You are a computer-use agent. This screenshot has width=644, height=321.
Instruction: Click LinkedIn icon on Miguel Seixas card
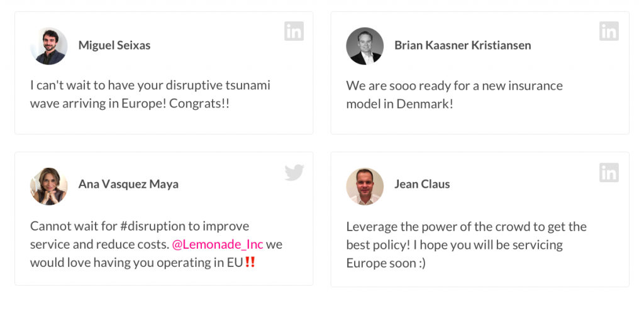294,31
